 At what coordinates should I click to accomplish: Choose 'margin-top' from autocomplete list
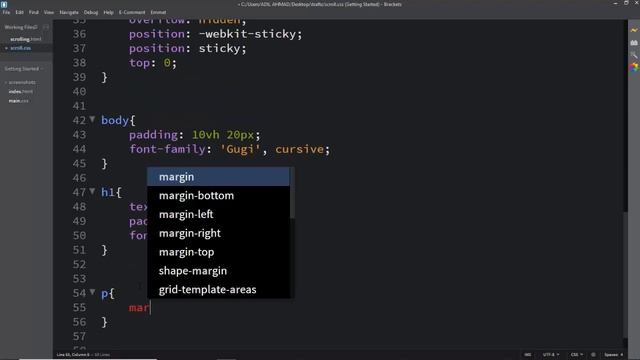pos(218,252)
